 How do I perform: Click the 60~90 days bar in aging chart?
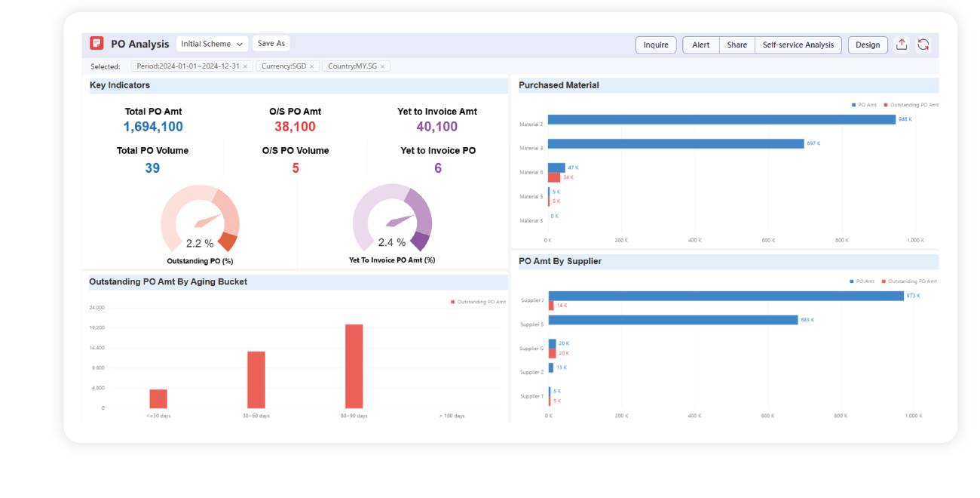click(x=354, y=366)
